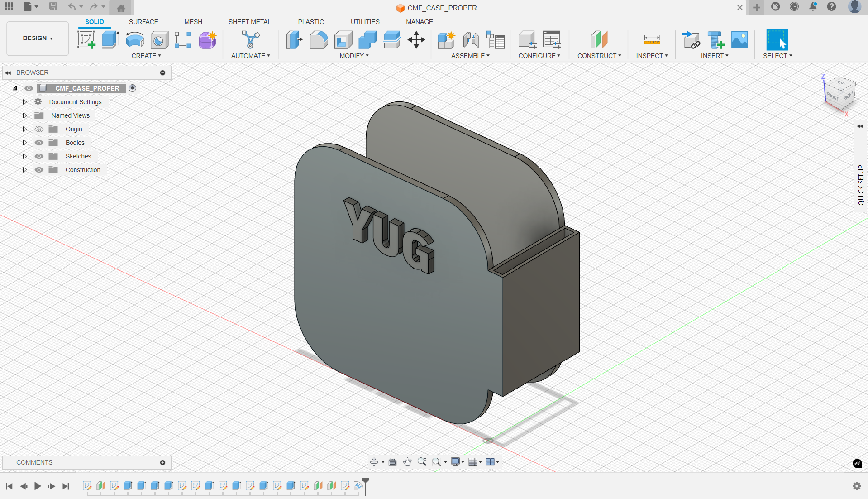Toggle visibility of Bodies folder
This screenshot has width=868, height=499.
pyautogui.click(x=39, y=143)
